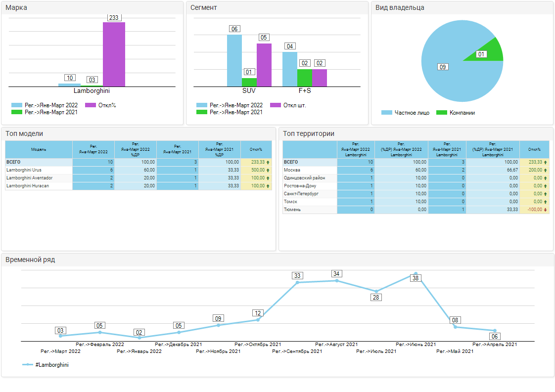The height and width of the screenshot is (392, 555).
Task: Click the Временной ряд panel title
Action: (30, 260)
